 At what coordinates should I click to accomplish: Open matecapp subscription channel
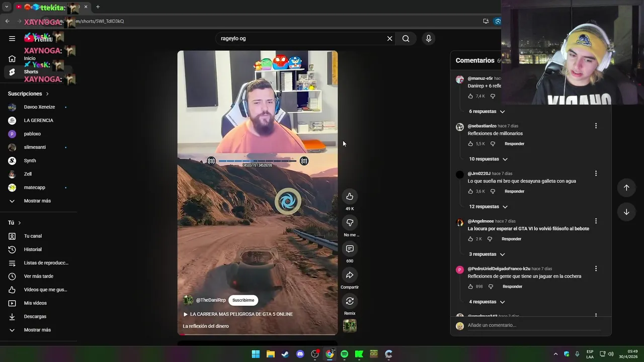coord(38,188)
